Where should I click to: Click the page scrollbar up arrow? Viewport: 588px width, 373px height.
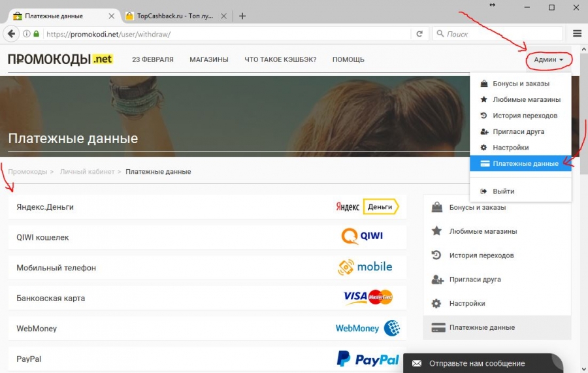(583, 49)
